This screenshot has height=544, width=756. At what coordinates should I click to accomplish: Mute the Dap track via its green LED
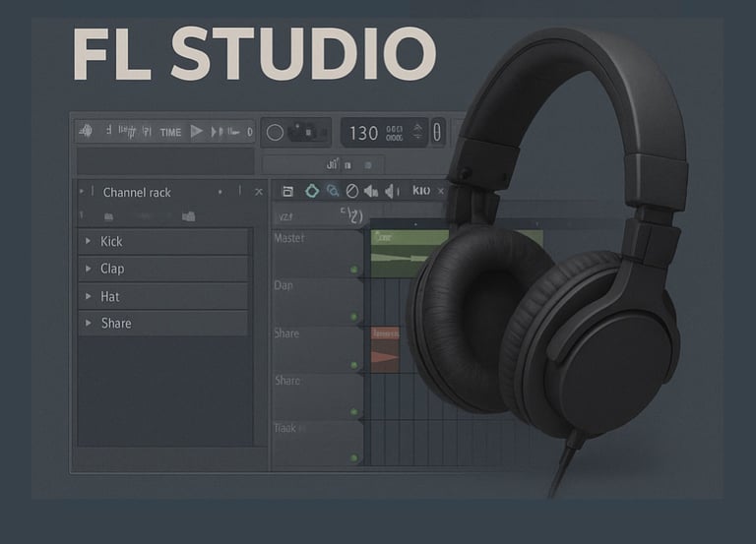[354, 317]
